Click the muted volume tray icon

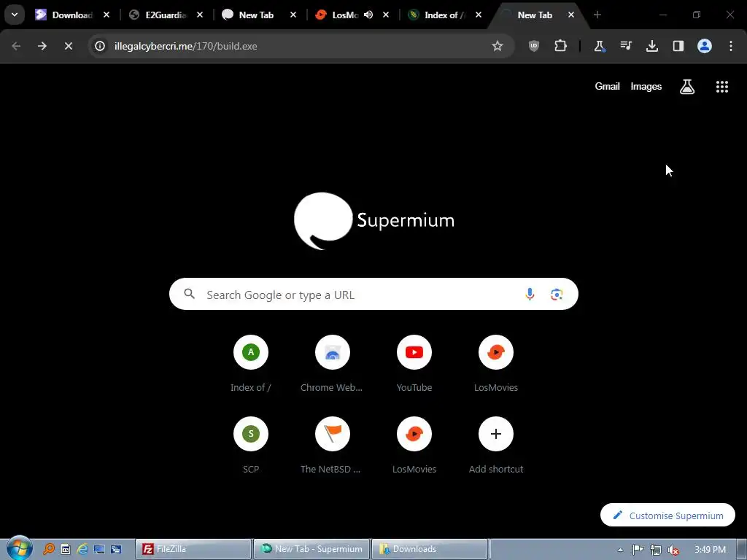tap(673, 550)
